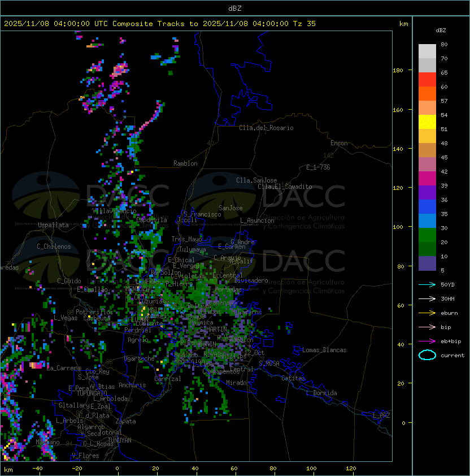Click the Clla.del_Rosario map label
This screenshot has width=470, height=476.
tap(266, 128)
